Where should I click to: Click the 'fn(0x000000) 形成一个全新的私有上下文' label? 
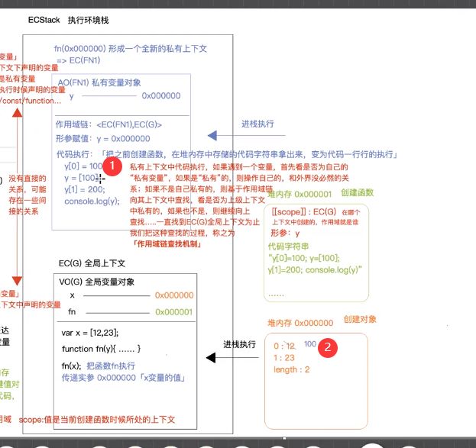tap(131, 49)
